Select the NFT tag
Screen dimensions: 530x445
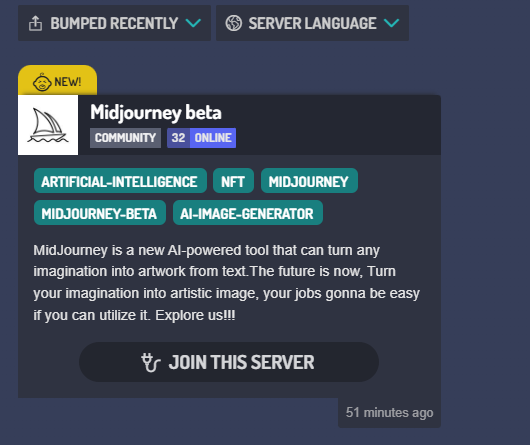coord(233,181)
